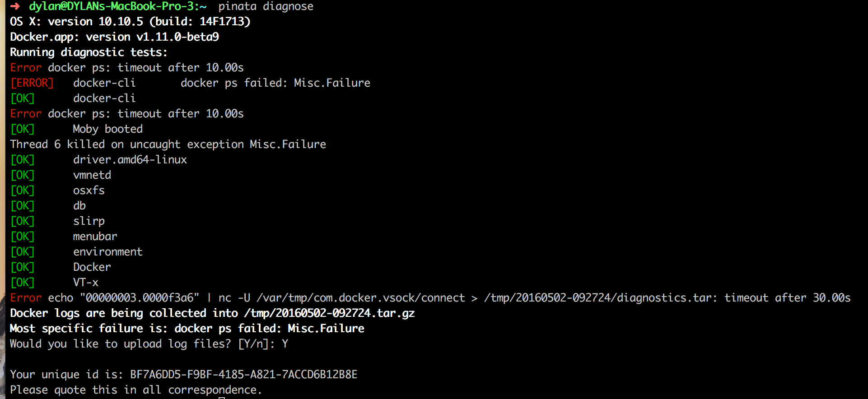Click the unique id BF7A6DD5 string
Screen dimensions: 868x399
tap(243, 375)
